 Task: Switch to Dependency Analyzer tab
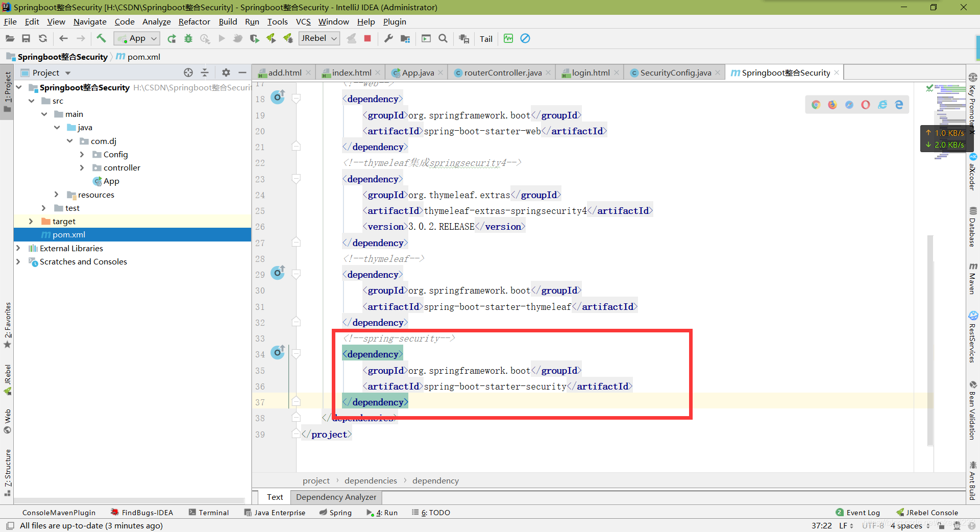pos(336,497)
